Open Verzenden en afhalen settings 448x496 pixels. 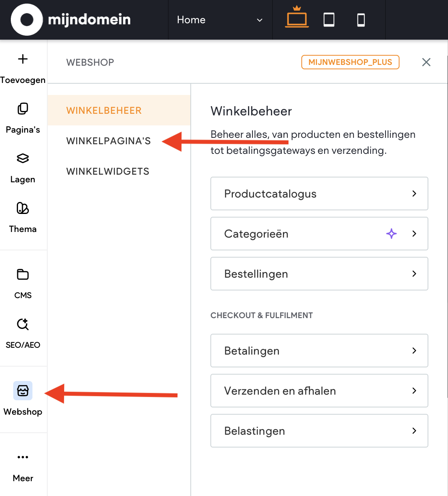[319, 391]
